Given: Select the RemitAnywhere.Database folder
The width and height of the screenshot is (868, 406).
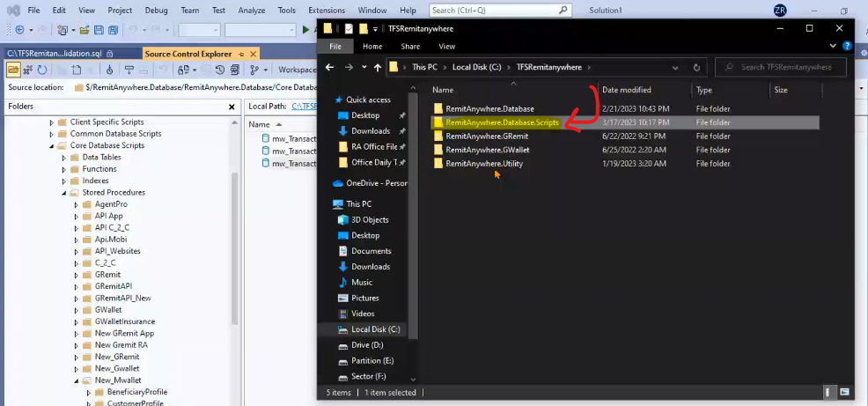Looking at the screenshot, I should click(490, 109).
